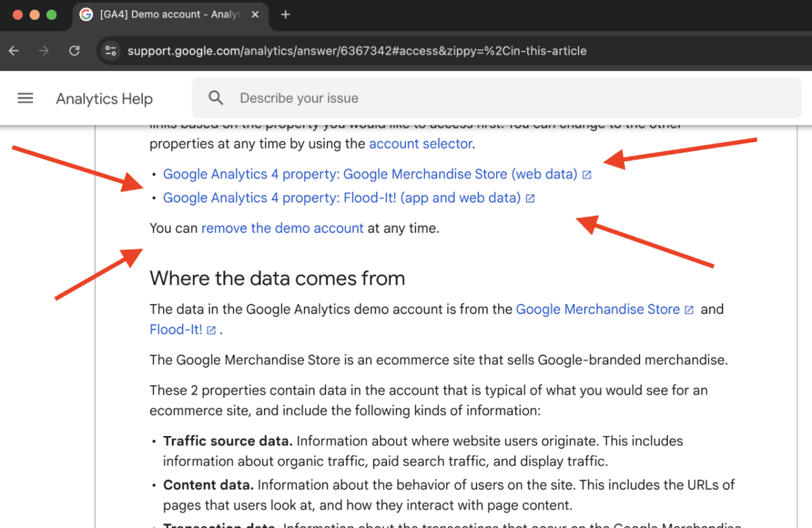The height and width of the screenshot is (528, 812).
Task: Open the 'account selector' link
Action: (x=420, y=144)
